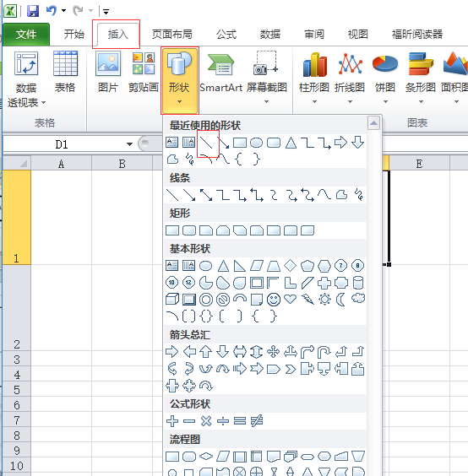Select the up arrow under 箭头总汇
Screen dimensions: 468x476
206,352
